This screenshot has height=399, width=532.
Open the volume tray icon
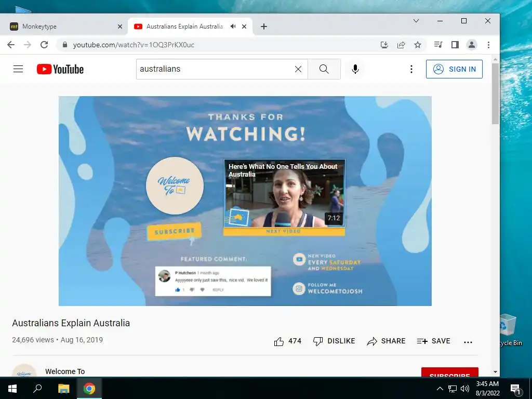(465, 389)
